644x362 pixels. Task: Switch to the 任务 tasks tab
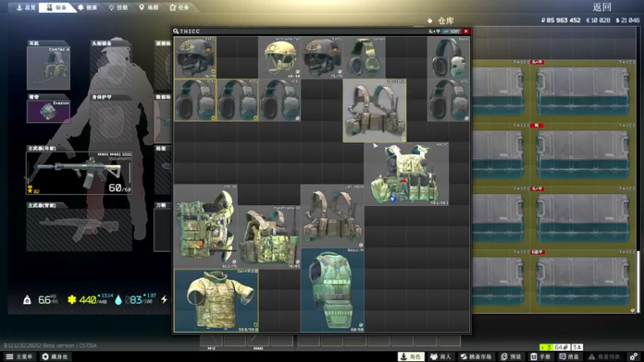(180, 7)
